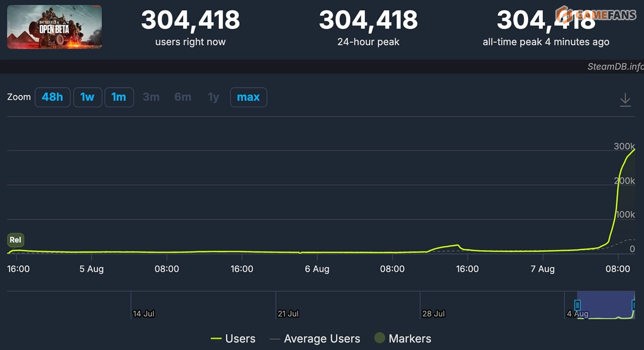
Task: Click the Zoom label text
Action: pyautogui.click(x=19, y=97)
